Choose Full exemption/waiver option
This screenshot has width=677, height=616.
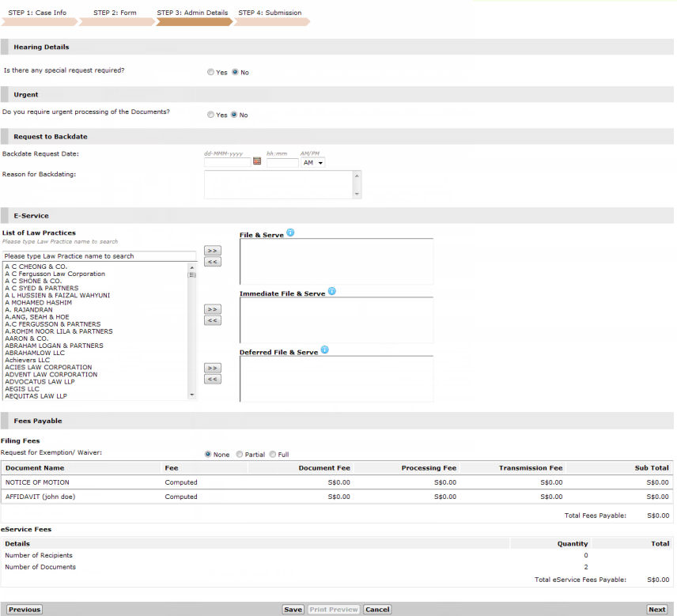point(273,455)
